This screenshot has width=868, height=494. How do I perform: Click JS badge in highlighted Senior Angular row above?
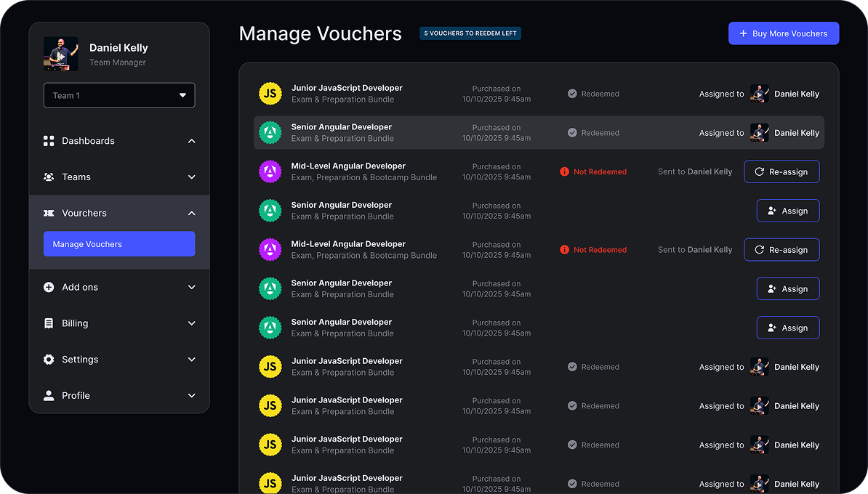click(270, 94)
